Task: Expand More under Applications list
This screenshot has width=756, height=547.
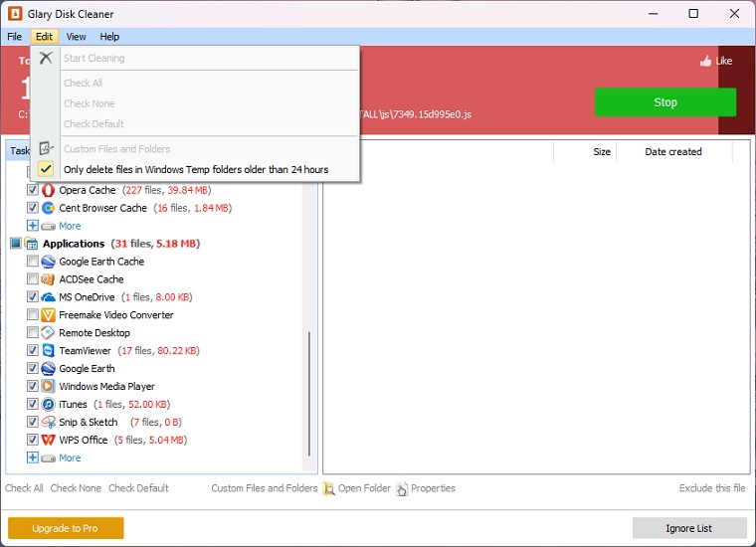Action: click(x=32, y=457)
